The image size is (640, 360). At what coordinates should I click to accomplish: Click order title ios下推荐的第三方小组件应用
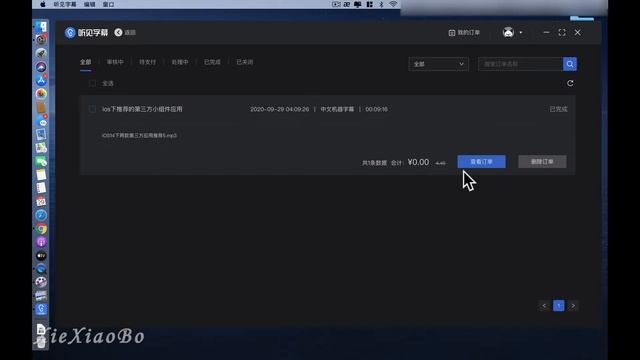142,109
